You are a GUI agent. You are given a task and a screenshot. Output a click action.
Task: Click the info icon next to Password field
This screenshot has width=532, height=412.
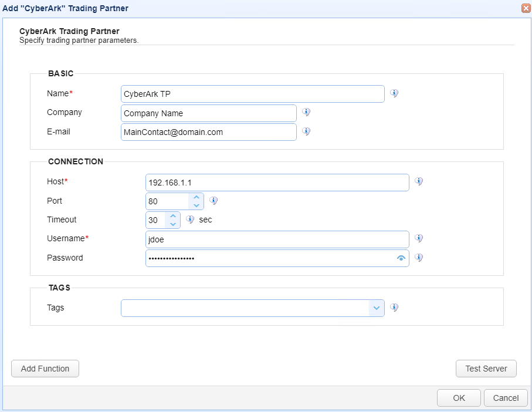pyautogui.click(x=419, y=258)
